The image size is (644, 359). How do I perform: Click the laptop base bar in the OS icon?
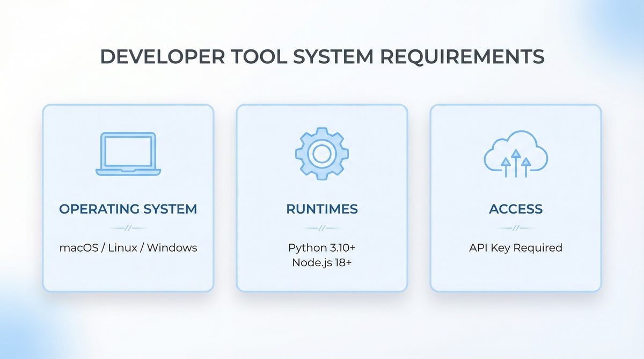128,173
